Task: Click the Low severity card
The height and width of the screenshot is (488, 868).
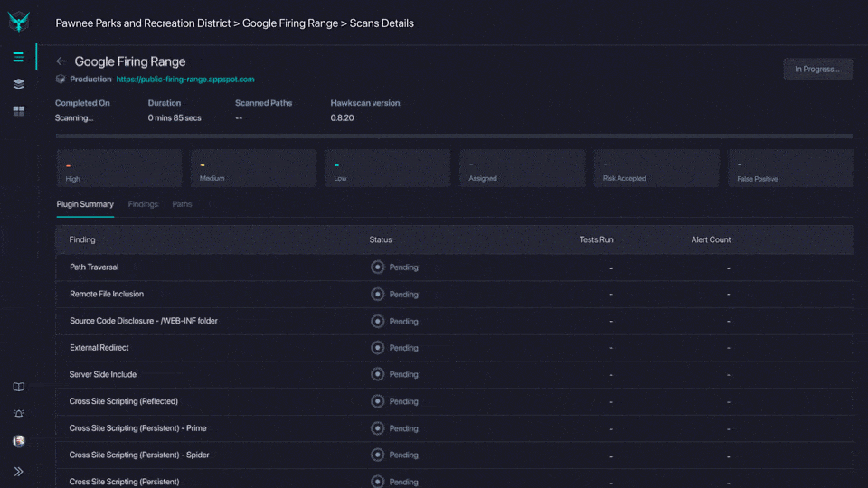Action: pos(388,168)
